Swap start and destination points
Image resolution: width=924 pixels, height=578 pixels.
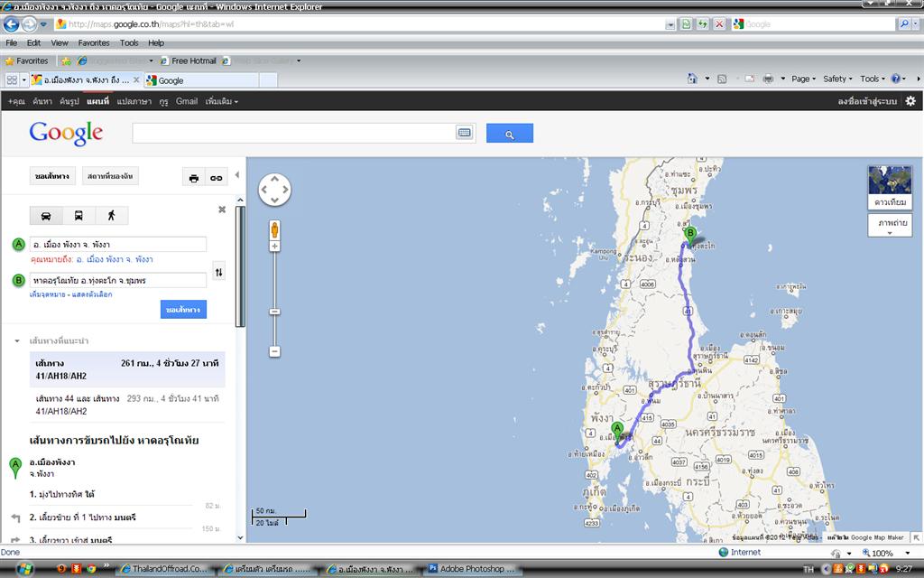pos(218,272)
